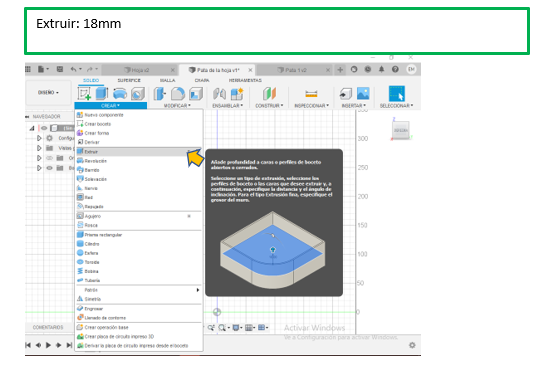Open the DISEÑO workspace dropdown
548x376 pixels.
(x=48, y=93)
